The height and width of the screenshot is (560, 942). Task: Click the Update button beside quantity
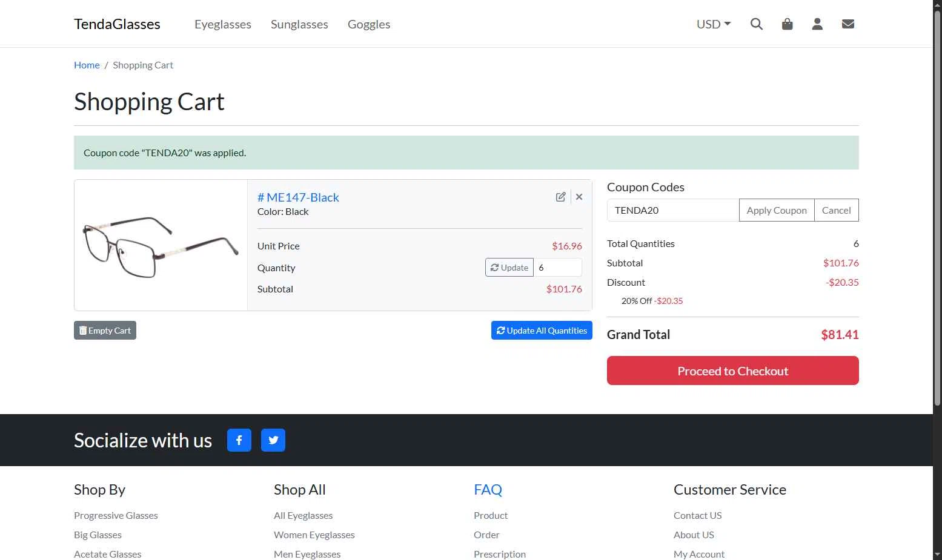click(509, 268)
